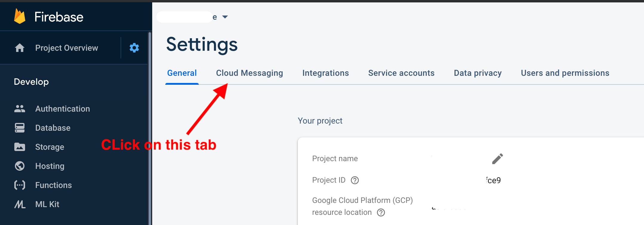Open the project settings gear icon

click(134, 48)
